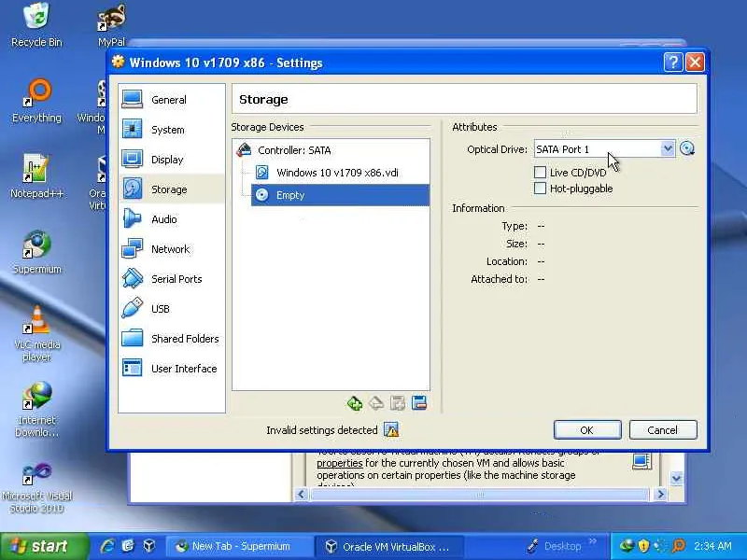
Task: Go to the Network settings category
Action: pos(172,249)
